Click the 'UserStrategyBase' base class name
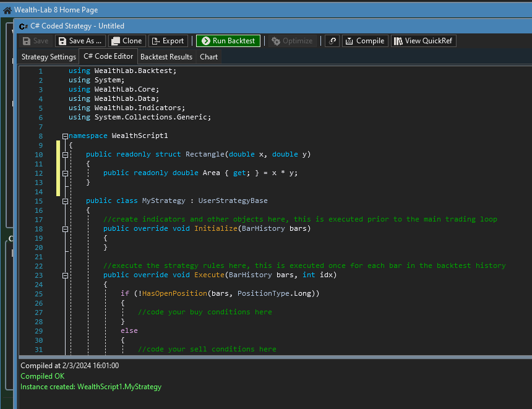This screenshot has height=409, width=532. (x=233, y=200)
